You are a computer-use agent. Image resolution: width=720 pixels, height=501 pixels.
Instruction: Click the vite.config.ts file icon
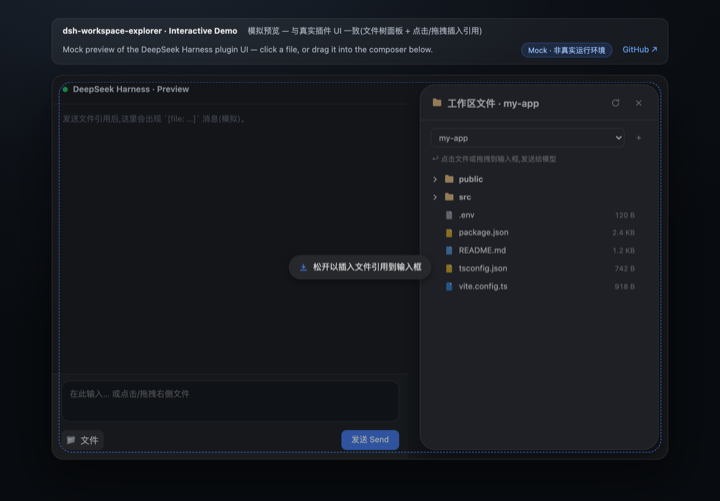pos(449,287)
